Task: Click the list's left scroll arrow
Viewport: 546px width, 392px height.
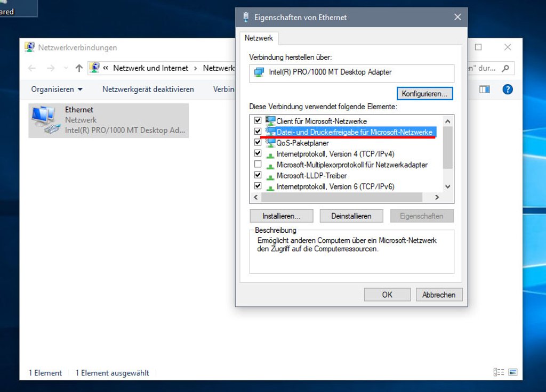Action: pos(256,197)
